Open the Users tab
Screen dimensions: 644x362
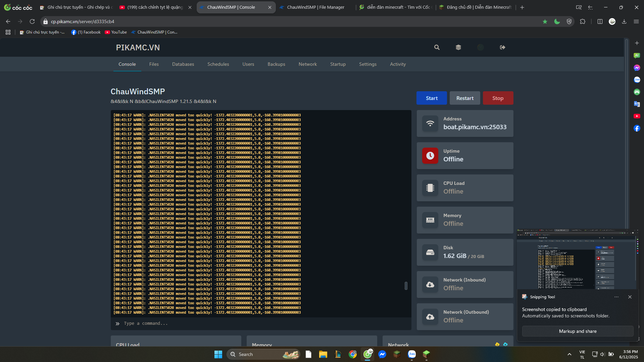click(248, 64)
